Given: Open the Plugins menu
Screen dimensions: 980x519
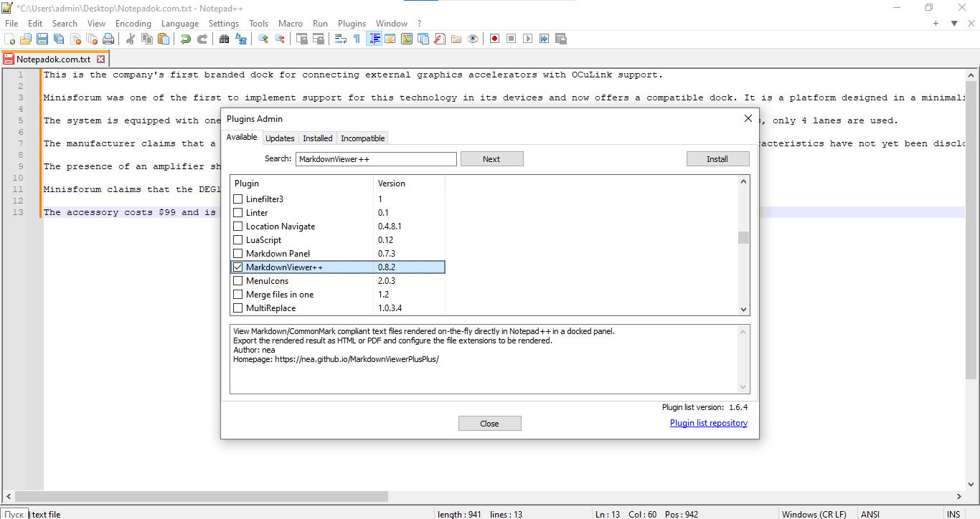Looking at the screenshot, I should [352, 23].
